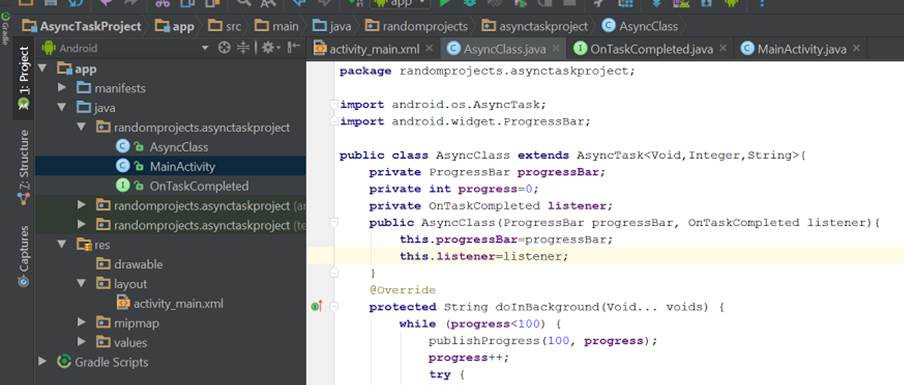
Task: Click main in the breadcrumb bar
Action: coord(277,26)
